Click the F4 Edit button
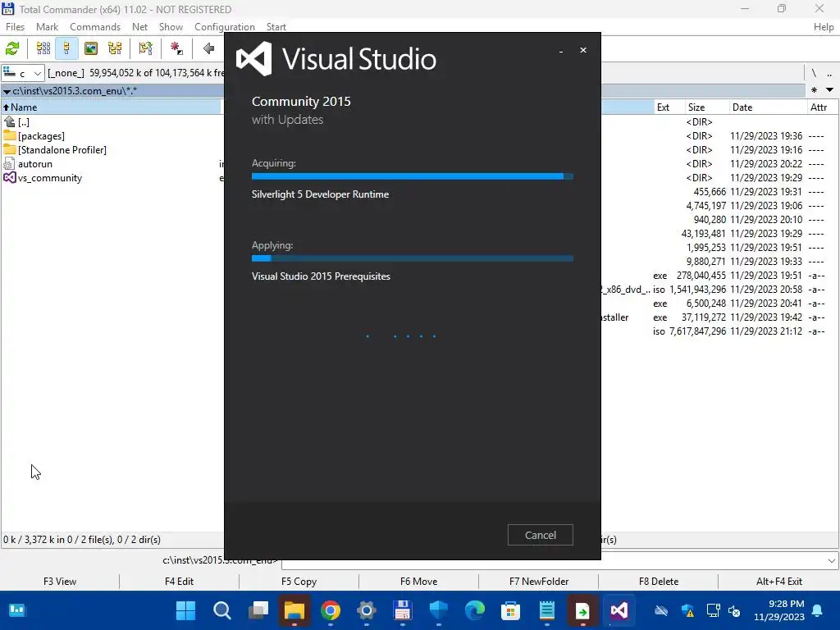The width and height of the screenshot is (840, 630). 180,582
